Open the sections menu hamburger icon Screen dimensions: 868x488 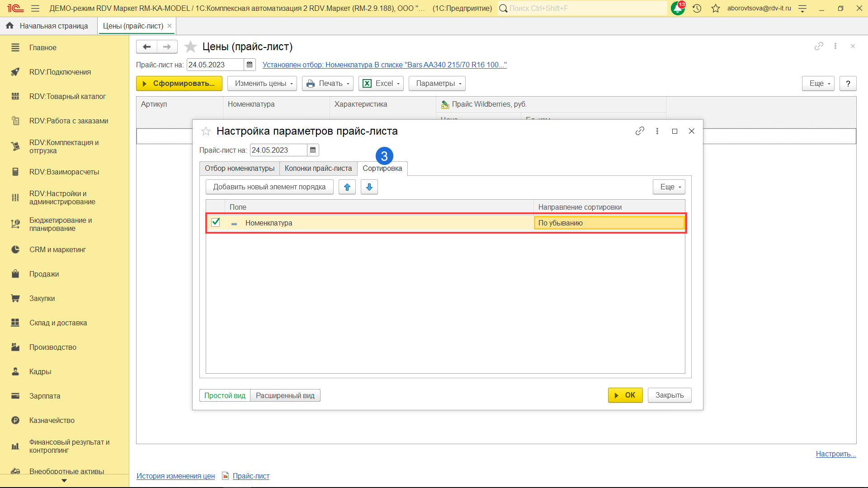[35, 8]
